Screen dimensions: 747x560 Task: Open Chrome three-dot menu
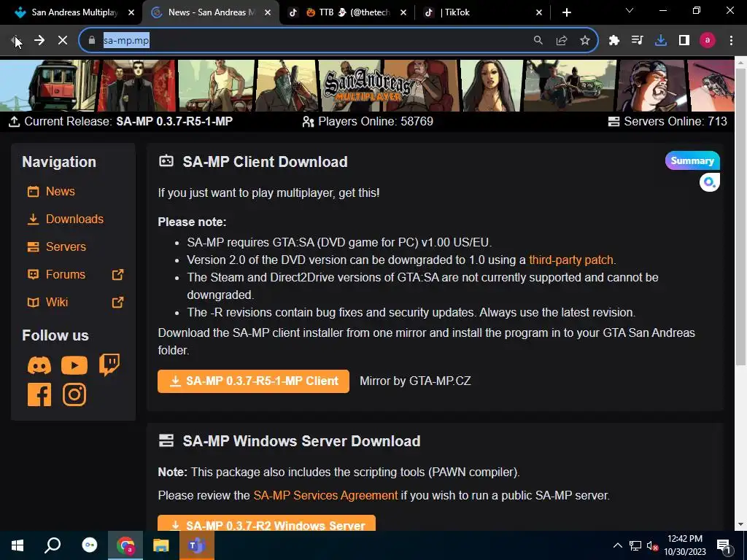(731, 41)
